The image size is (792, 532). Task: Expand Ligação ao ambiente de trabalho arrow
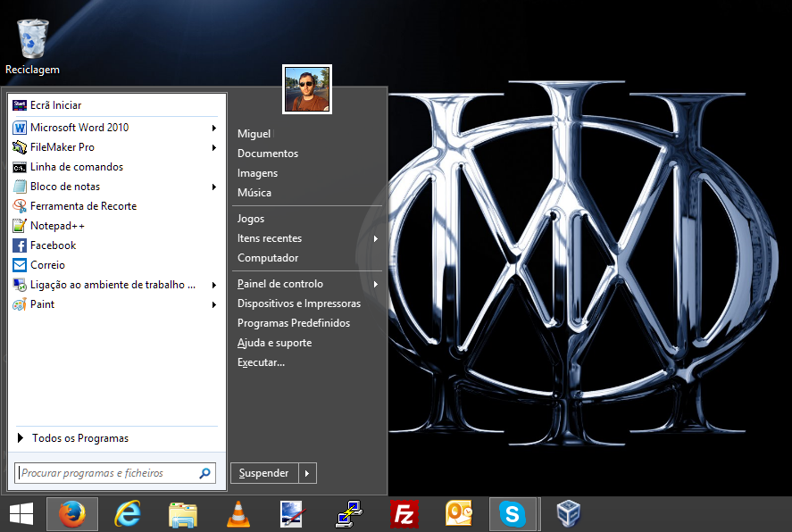(214, 285)
